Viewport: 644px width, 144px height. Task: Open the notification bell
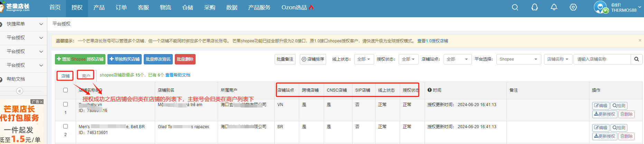tap(554, 7)
